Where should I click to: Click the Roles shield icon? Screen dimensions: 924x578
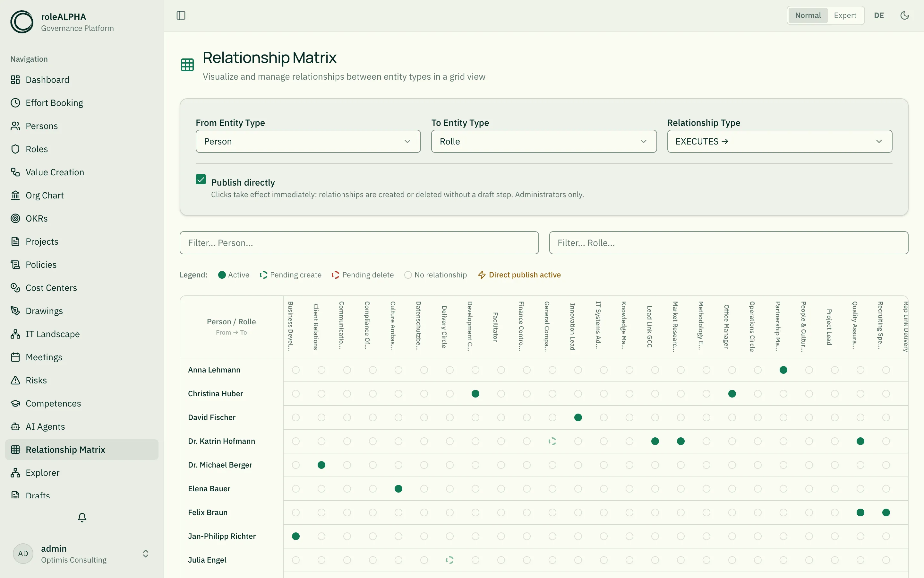[x=15, y=149]
